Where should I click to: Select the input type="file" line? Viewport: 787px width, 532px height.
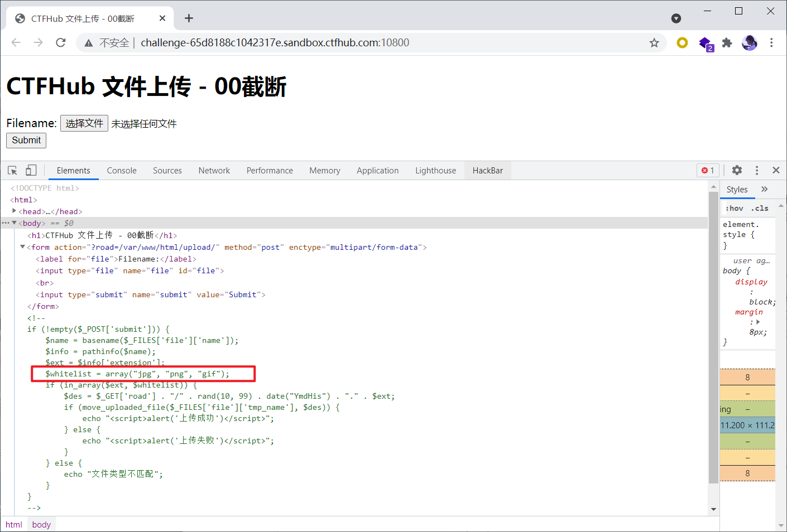tap(129, 270)
